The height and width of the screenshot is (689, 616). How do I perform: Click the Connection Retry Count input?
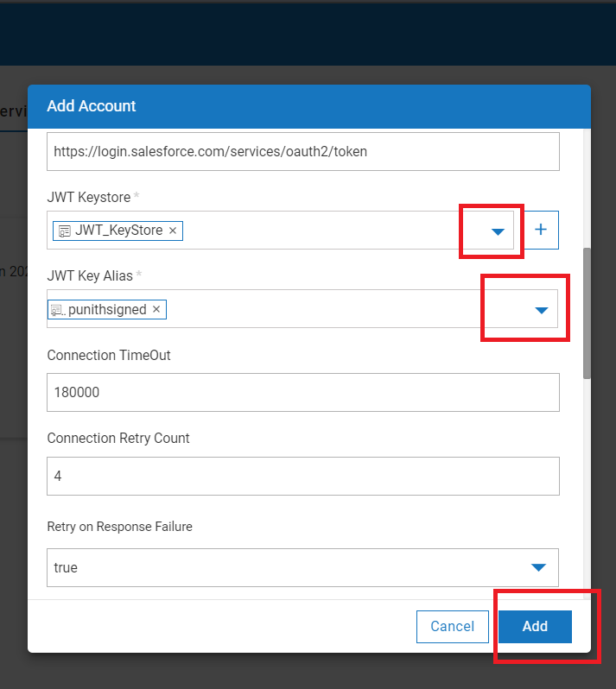(302, 476)
